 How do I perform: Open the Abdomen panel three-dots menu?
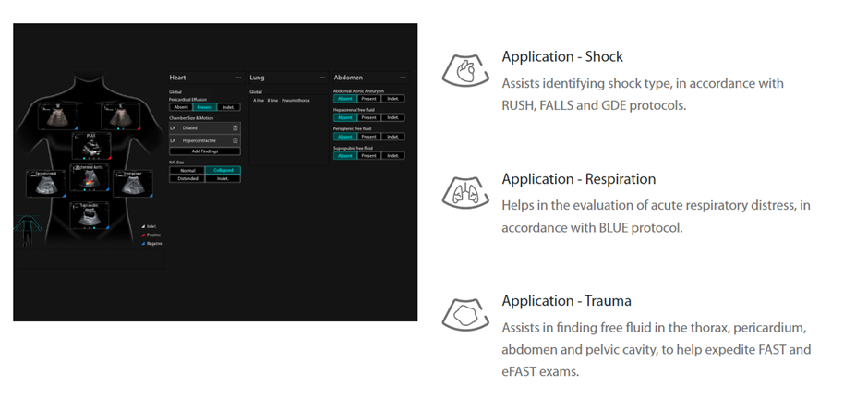pyautogui.click(x=403, y=78)
